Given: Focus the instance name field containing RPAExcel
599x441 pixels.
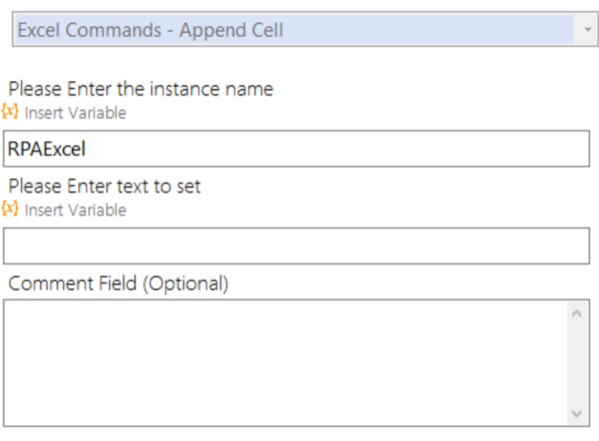Looking at the screenshot, I should click(x=296, y=149).
